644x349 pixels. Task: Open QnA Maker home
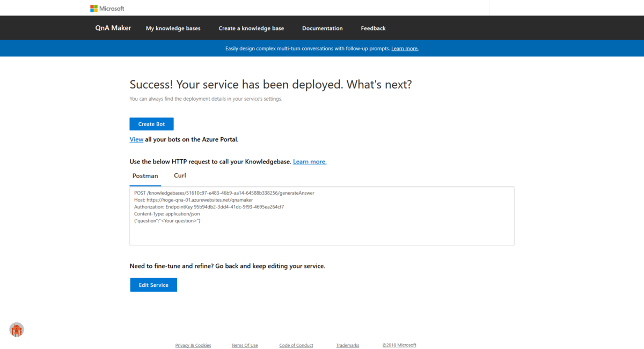point(113,28)
